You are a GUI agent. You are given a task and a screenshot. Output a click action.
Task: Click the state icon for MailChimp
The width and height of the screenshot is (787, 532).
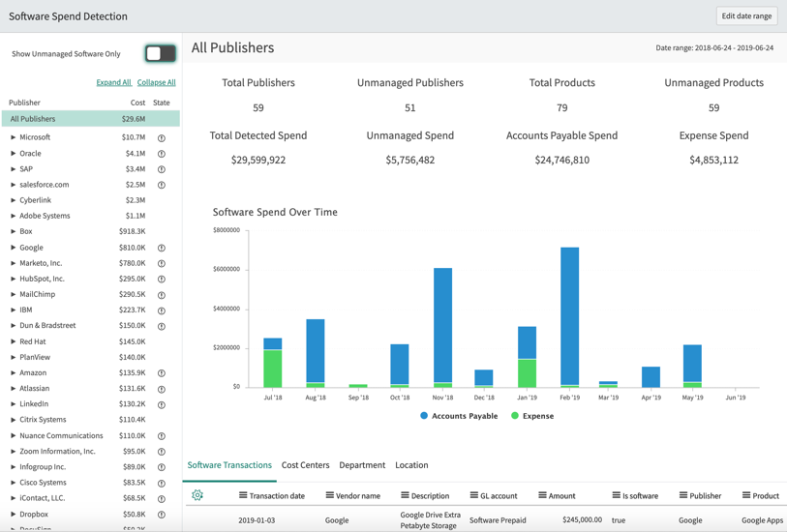pos(162,295)
